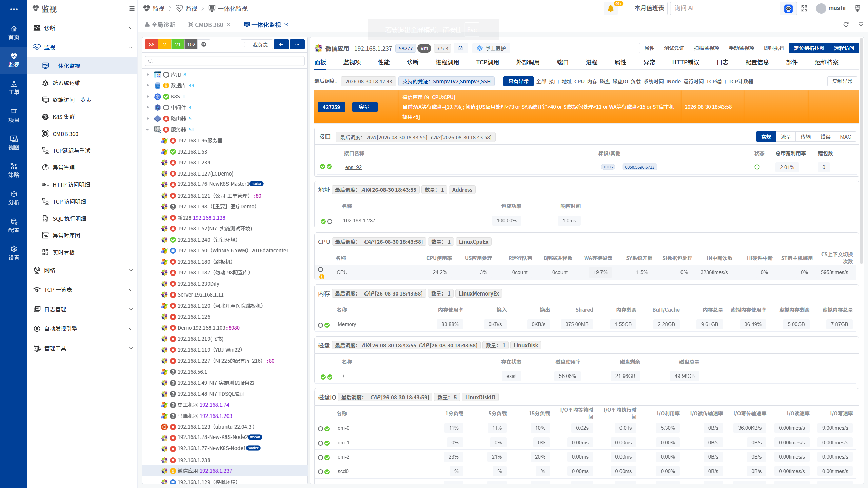868x488 pixels.
Task: Select 流量 interface view mode
Action: pyautogui.click(x=786, y=137)
